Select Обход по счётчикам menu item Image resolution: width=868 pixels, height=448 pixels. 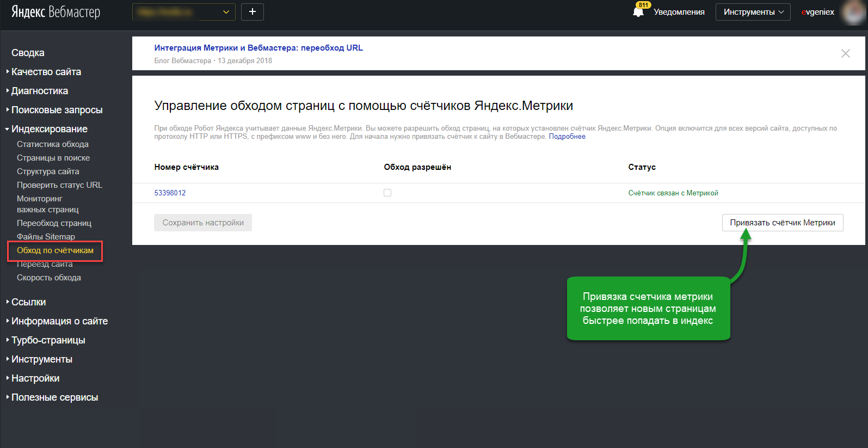click(x=55, y=250)
